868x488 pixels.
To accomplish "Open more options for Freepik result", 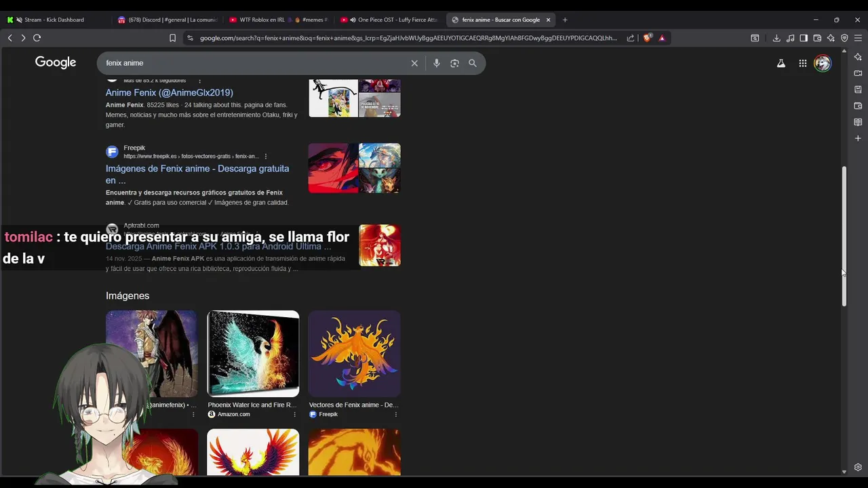I will [x=266, y=157].
